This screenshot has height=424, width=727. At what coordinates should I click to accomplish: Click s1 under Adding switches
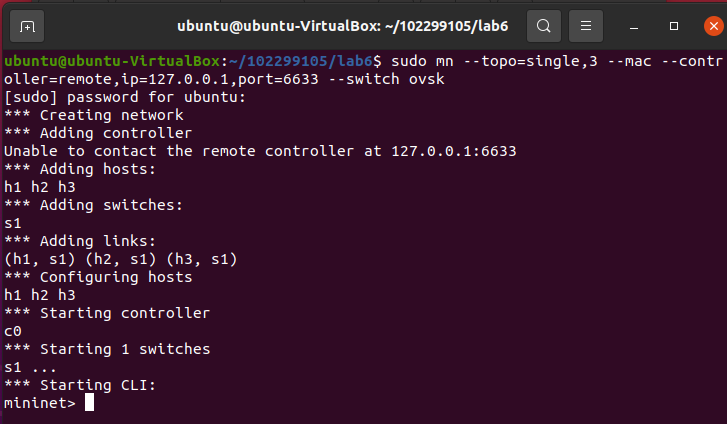pyautogui.click(x=13, y=223)
